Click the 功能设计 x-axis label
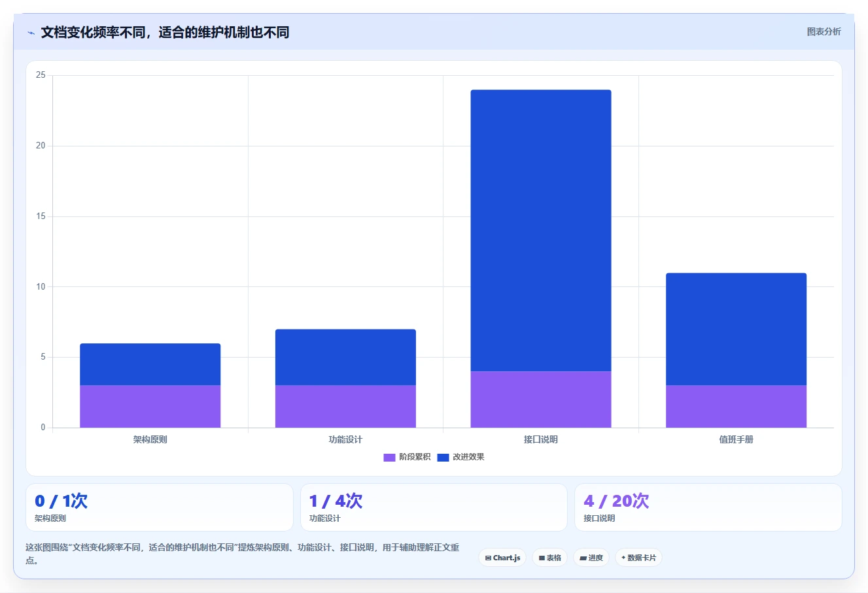868x593 pixels. click(x=345, y=439)
